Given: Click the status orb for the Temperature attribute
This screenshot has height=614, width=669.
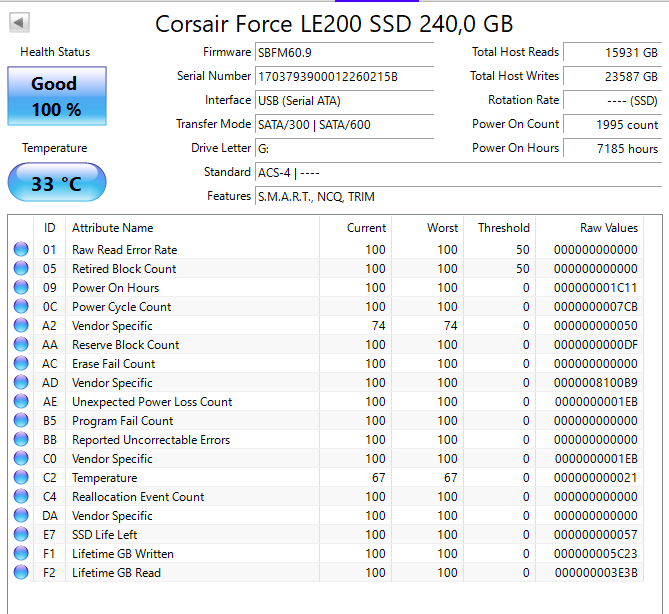Looking at the screenshot, I should point(21,478).
